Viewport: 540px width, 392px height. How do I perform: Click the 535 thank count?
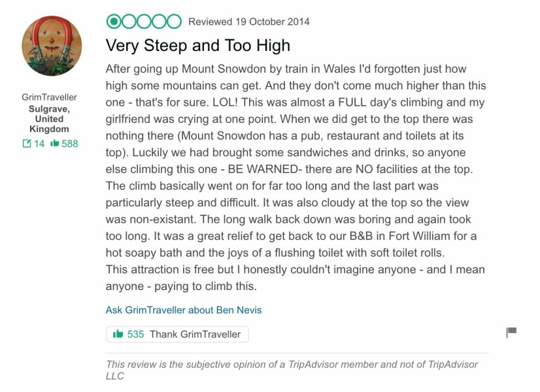[x=133, y=334]
